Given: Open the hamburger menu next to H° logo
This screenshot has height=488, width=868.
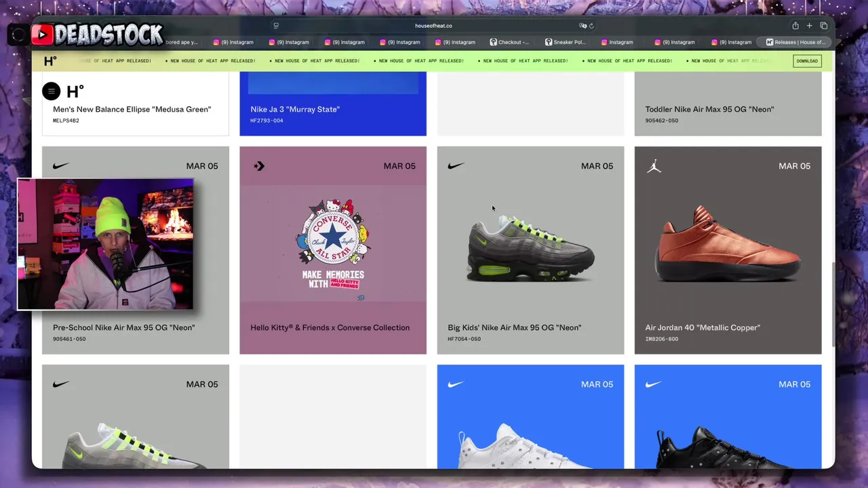Looking at the screenshot, I should [x=51, y=91].
